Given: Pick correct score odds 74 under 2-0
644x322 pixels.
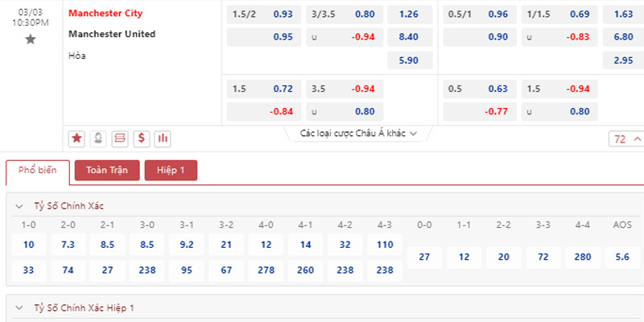Looking at the screenshot, I should [68, 270].
